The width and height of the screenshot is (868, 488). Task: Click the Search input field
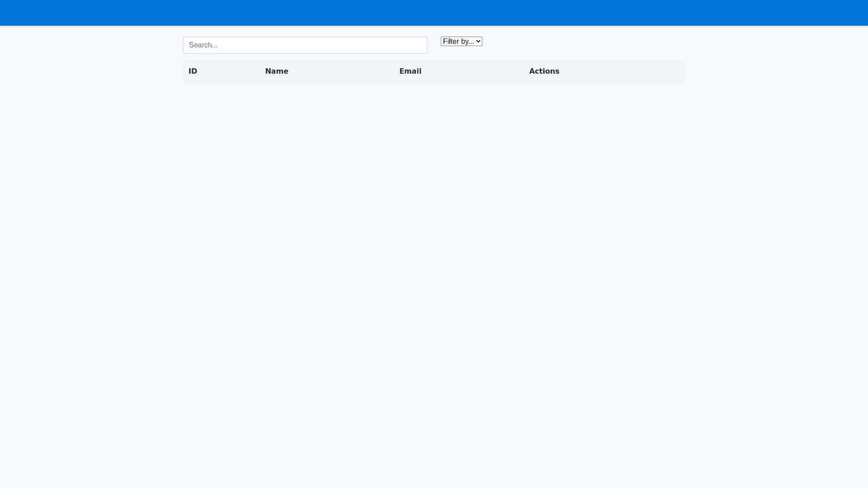click(305, 45)
